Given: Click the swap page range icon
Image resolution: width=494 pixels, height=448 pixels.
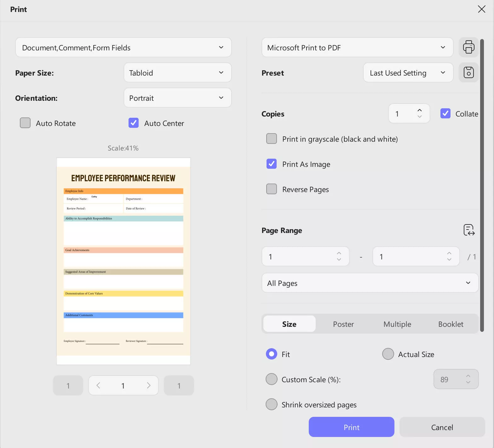Looking at the screenshot, I should [x=469, y=230].
